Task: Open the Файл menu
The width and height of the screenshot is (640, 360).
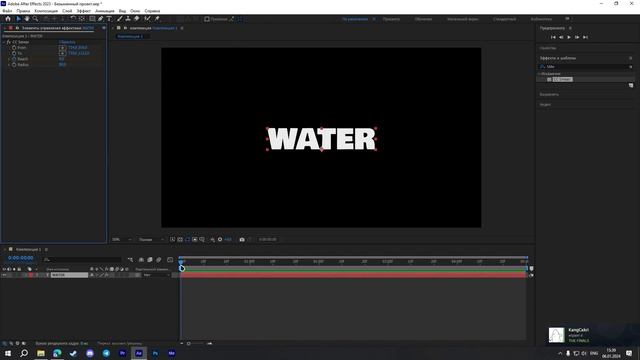Action: tap(7, 11)
